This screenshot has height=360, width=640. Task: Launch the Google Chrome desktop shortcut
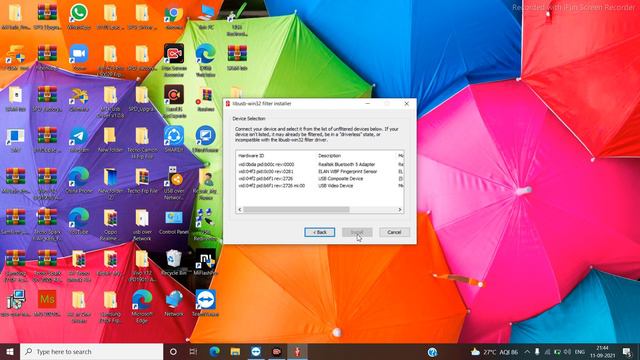(174, 16)
